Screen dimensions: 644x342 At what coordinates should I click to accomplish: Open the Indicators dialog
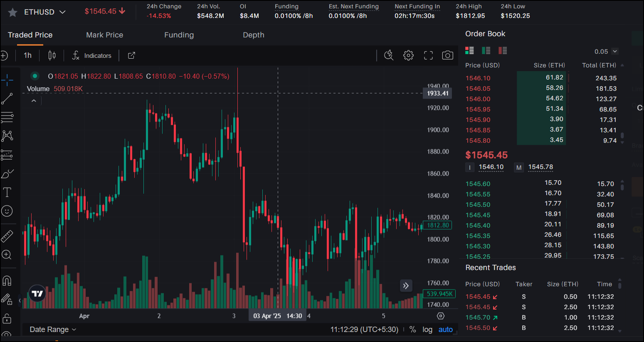(98, 55)
